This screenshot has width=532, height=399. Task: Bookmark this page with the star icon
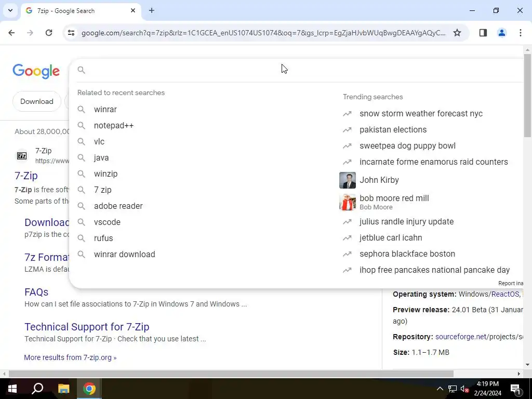pyautogui.click(x=457, y=33)
